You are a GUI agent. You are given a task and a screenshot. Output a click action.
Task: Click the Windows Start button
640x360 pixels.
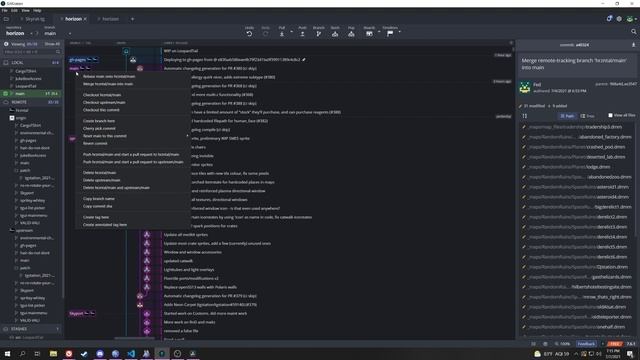[x=7, y=353]
